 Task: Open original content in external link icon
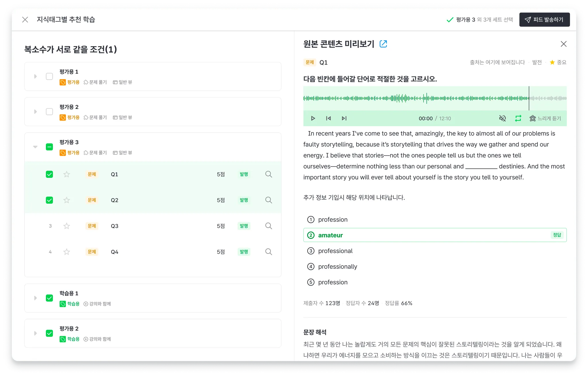[383, 44]
